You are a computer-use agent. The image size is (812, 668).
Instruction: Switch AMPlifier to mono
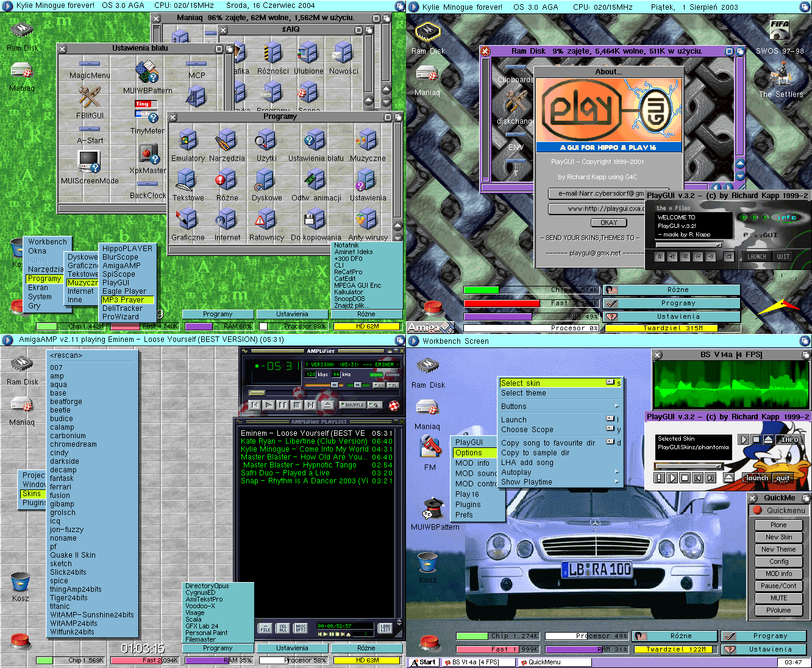[376, 374]
